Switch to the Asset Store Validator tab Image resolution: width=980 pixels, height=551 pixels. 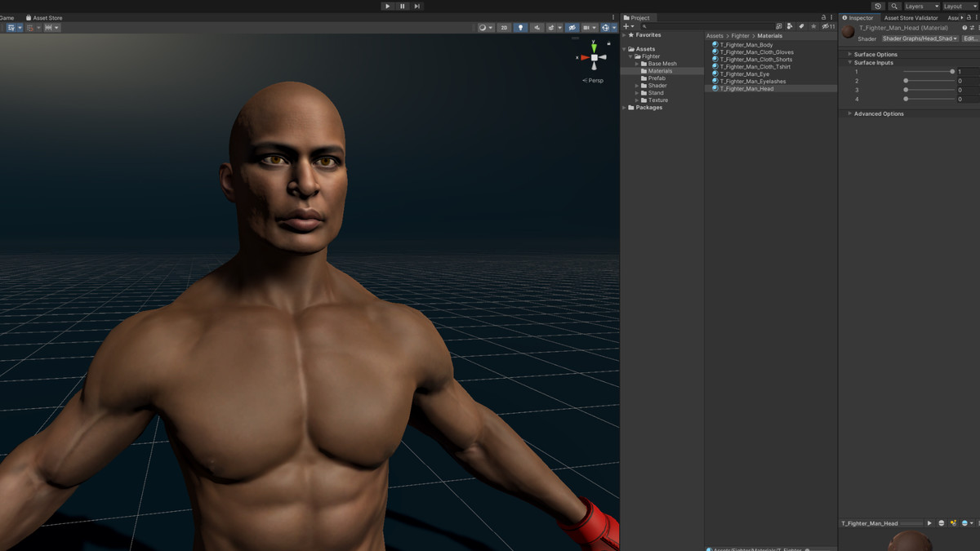coord(911,18)
